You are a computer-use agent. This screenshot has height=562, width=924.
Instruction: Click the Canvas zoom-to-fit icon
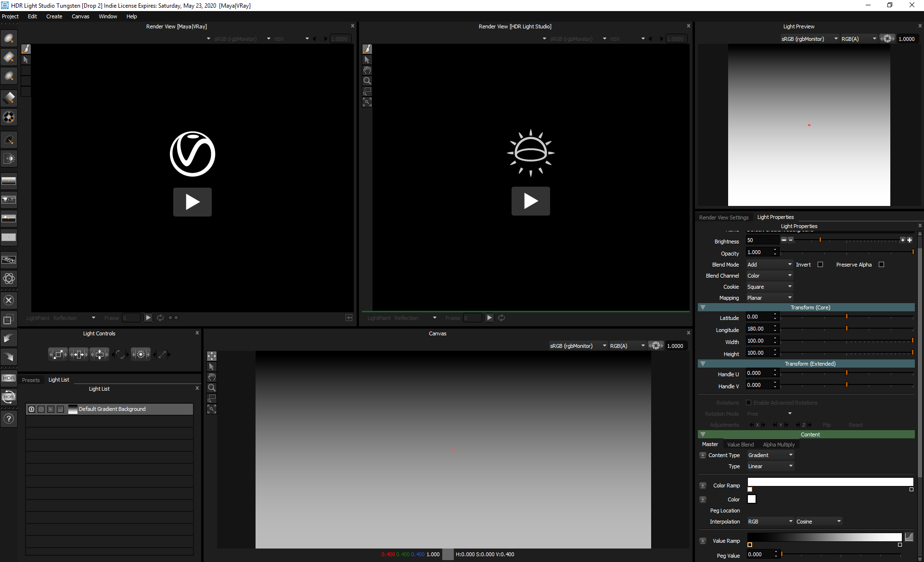[x=212, y=409]
